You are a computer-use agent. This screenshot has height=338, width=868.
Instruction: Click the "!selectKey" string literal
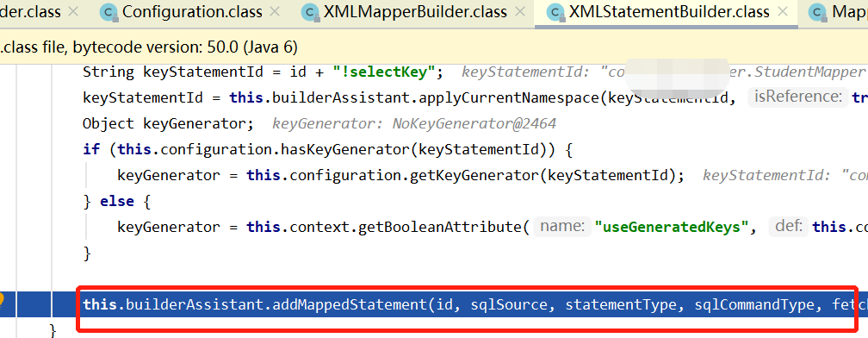pyautogui.click(x=384, y=72)
